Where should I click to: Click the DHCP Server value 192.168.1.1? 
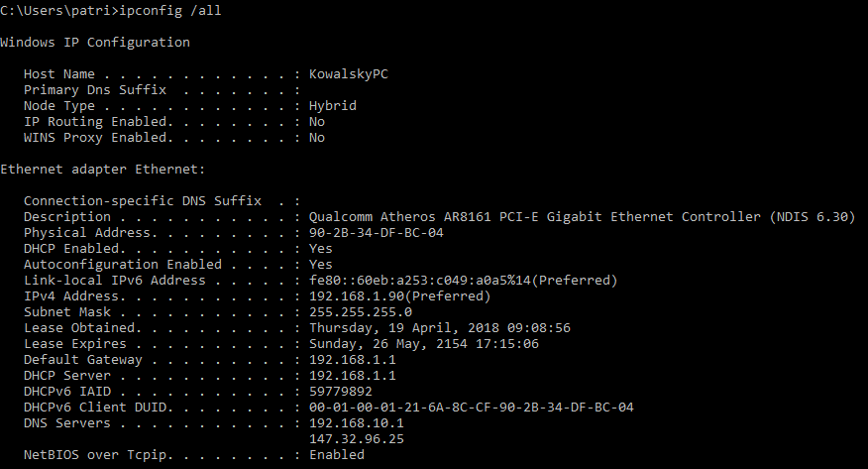pos(353,376)
